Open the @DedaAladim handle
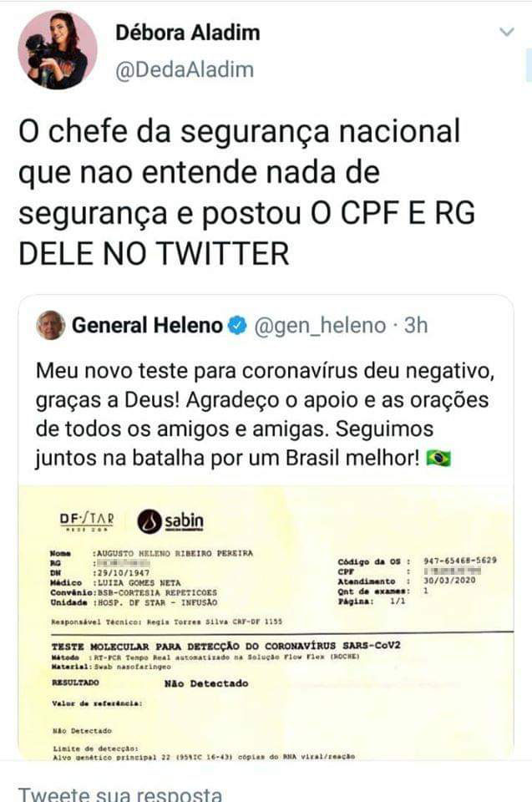Screen dimensions: 532x802 (x=184, y=69)
